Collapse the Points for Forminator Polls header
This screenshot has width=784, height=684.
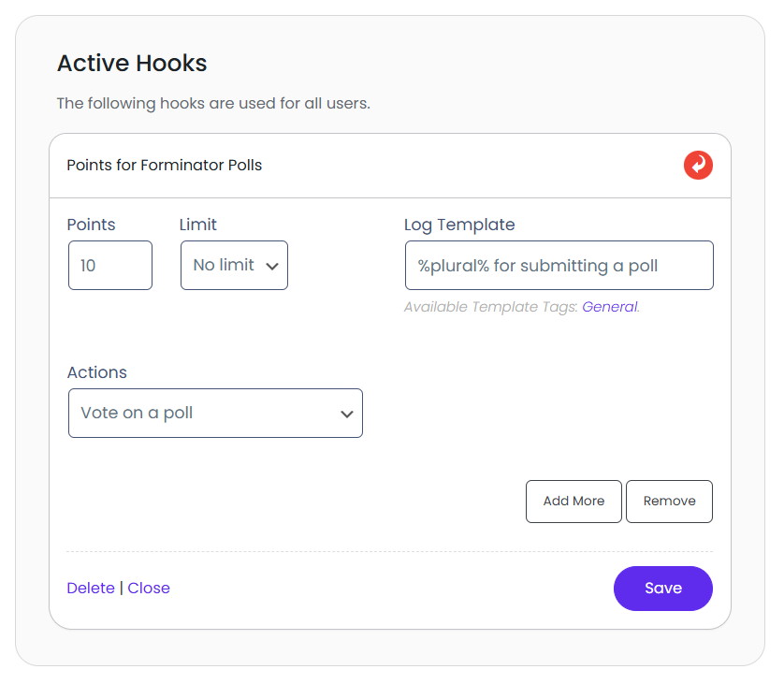click(165, 166)
